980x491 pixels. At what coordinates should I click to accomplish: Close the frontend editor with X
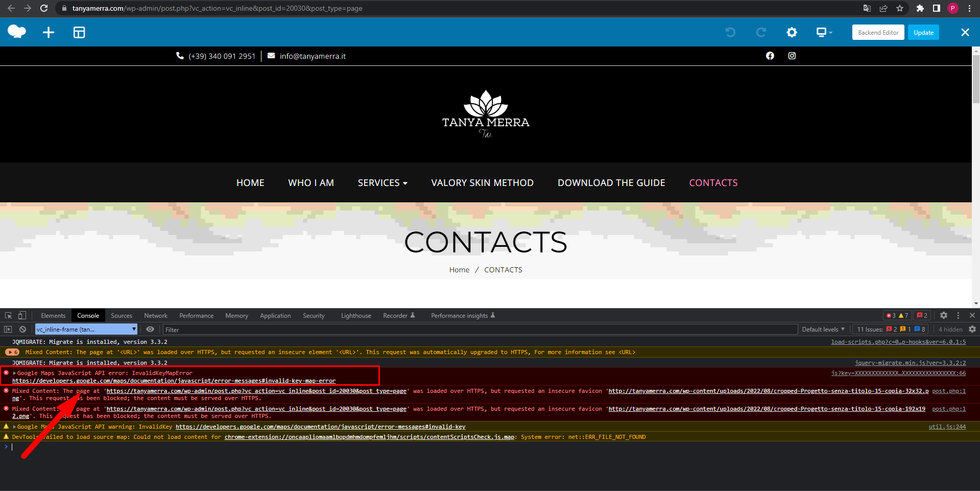pos(965,33)
